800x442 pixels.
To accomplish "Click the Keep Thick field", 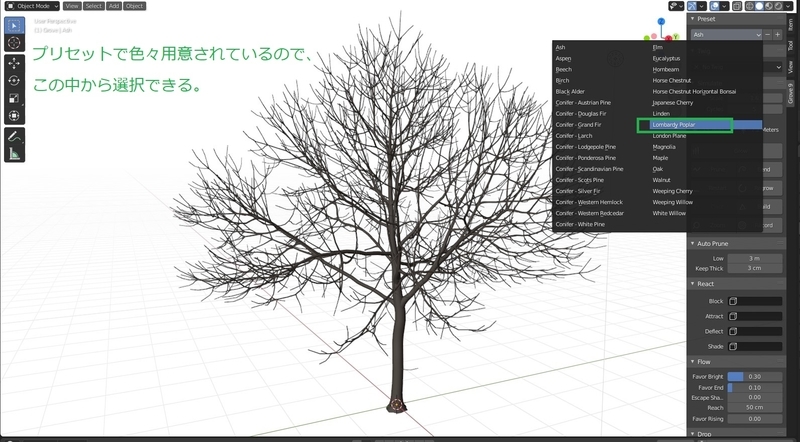I will point(755,268).
